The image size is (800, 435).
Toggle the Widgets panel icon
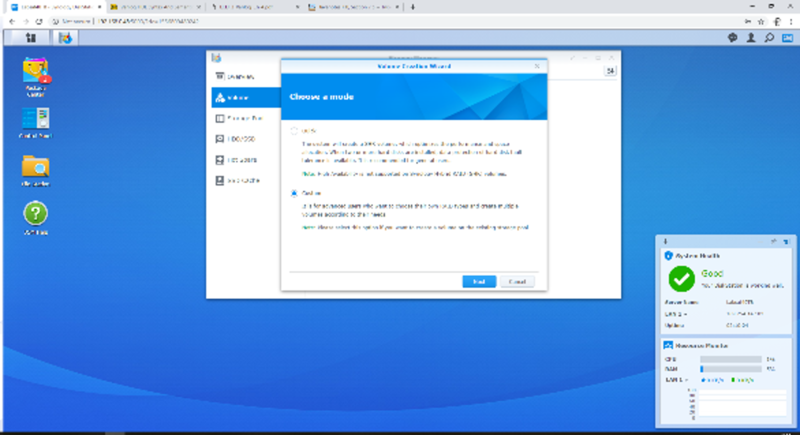[x=788, y=38]
